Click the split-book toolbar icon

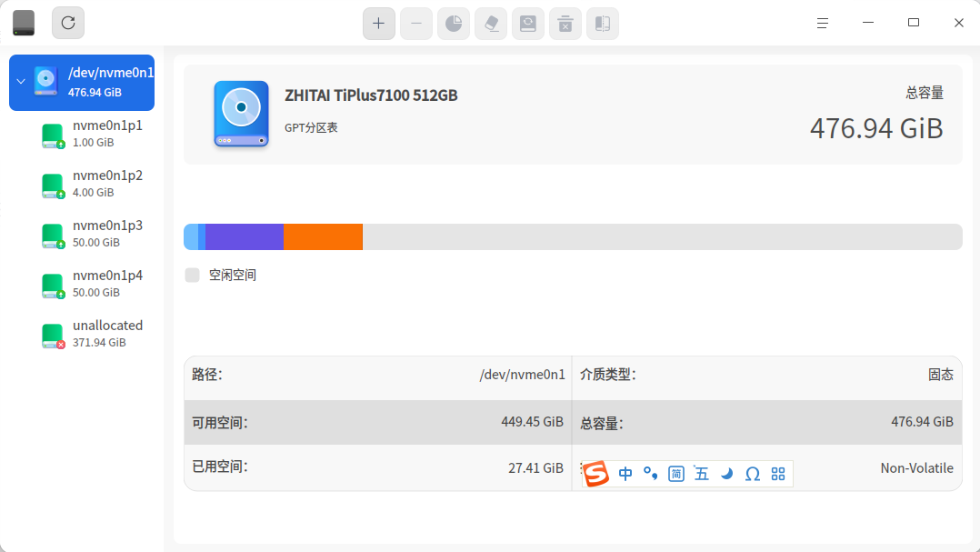pos(603,24)
